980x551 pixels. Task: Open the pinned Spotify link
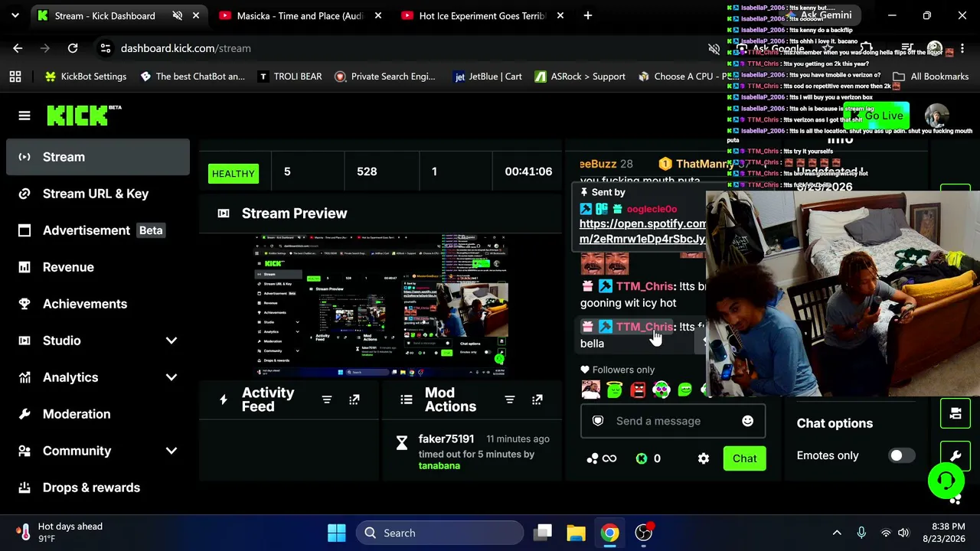pos(643,231)
